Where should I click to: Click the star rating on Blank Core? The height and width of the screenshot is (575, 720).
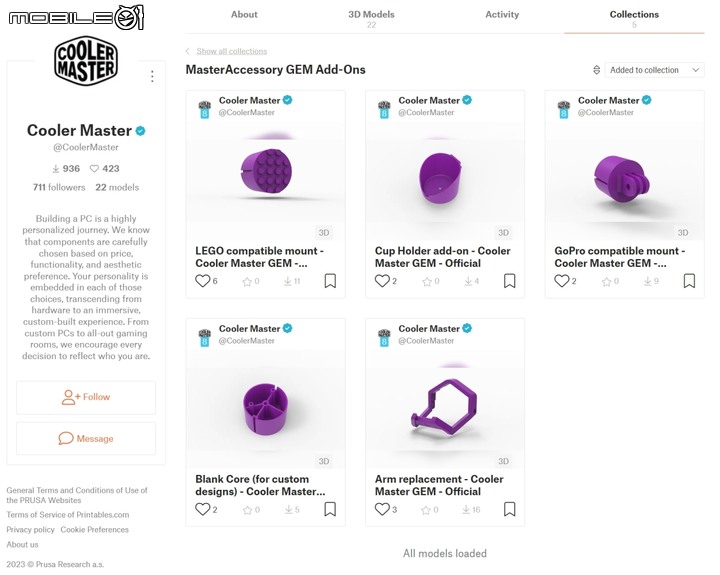click(247, 510)
